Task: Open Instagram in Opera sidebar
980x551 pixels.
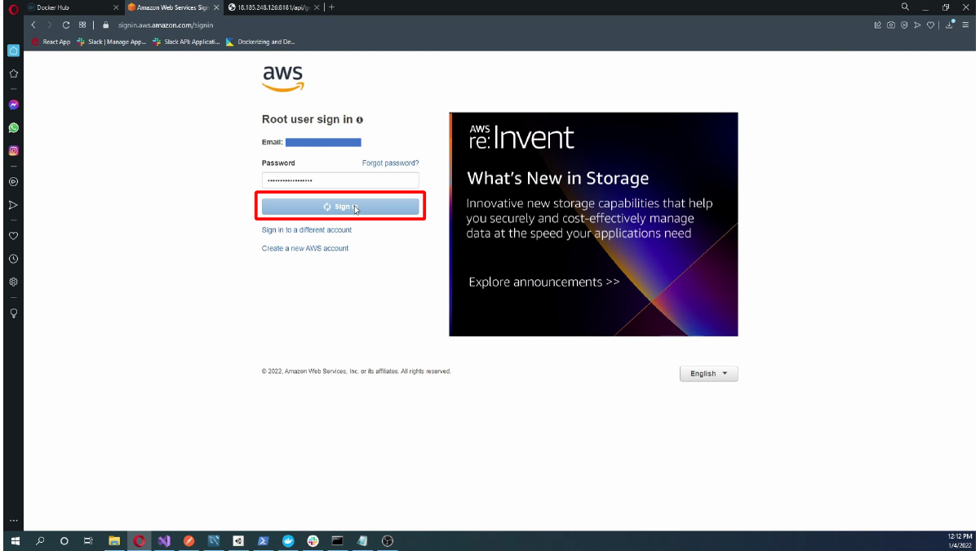Action: pyautogui.click(x=13, y=150)
